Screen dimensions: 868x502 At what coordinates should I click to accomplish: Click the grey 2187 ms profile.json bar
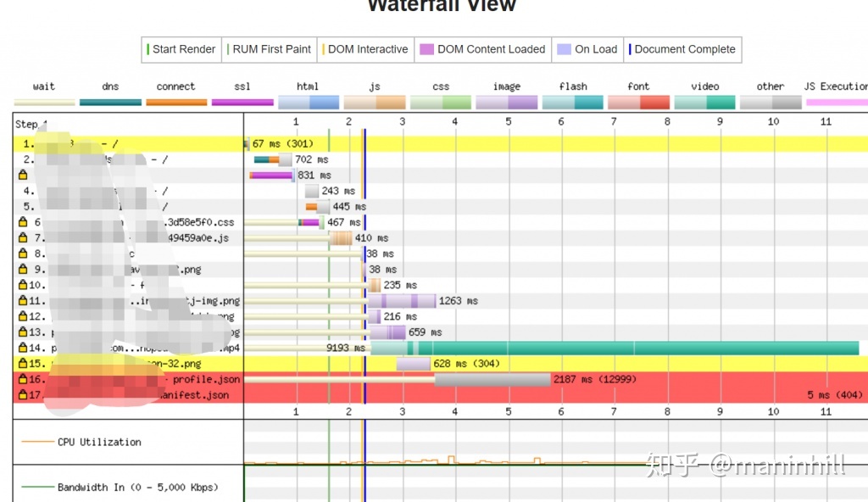point(492,380)
